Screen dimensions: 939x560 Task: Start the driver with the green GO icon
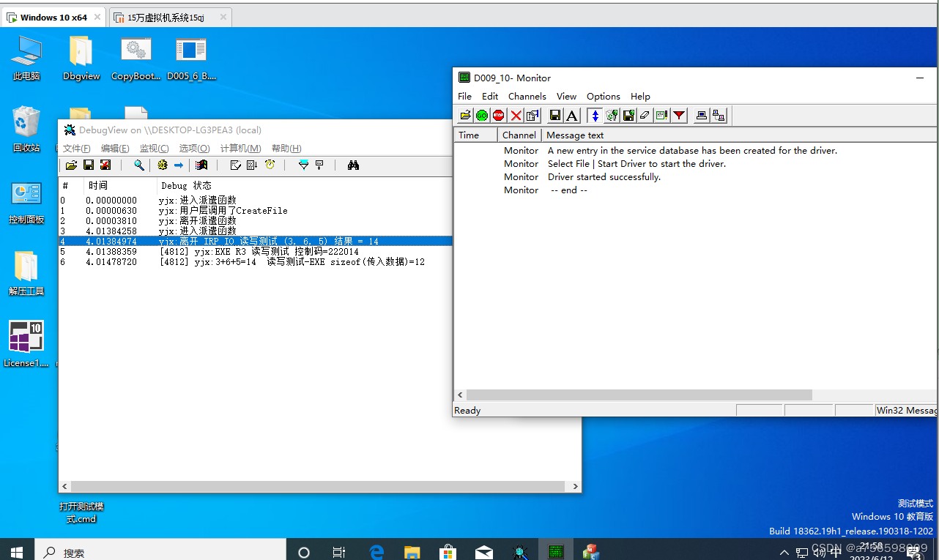coord(482,115)
